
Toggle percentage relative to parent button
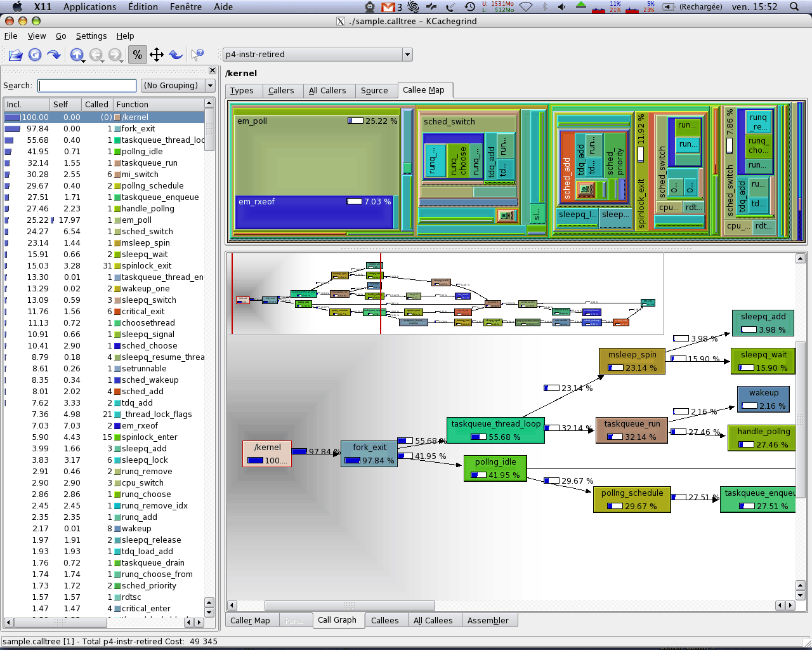pyautogui.click(x=176, y=55)
